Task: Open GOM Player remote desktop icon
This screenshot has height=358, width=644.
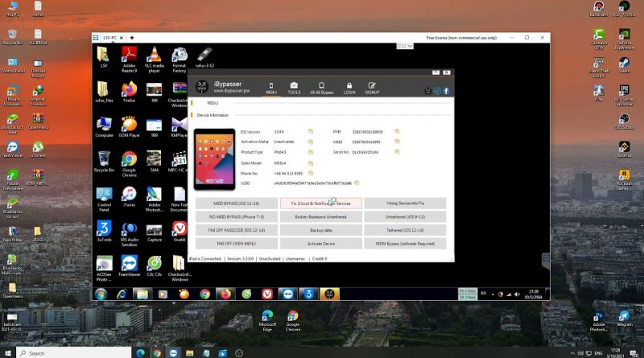Action: coord(130,126)
